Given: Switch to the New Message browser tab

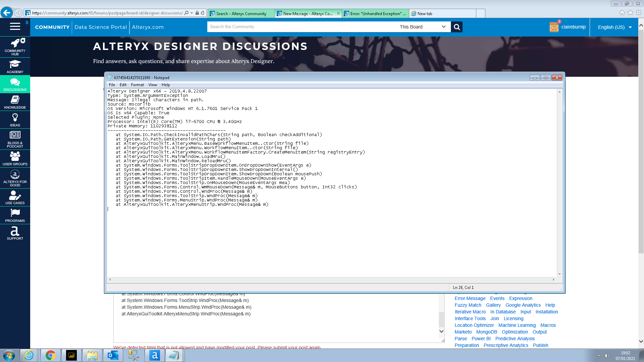Looking at the screenshot, I should [306, 13].
